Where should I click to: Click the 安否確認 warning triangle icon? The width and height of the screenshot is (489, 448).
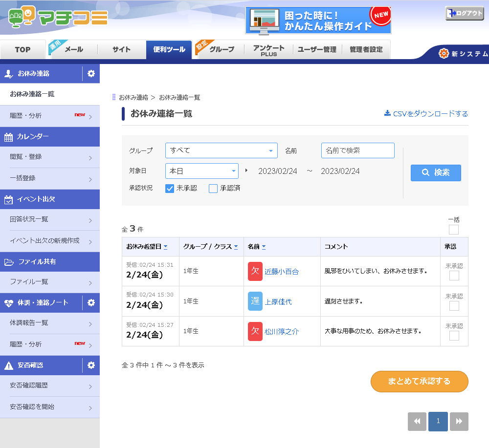tap(9, 365)
